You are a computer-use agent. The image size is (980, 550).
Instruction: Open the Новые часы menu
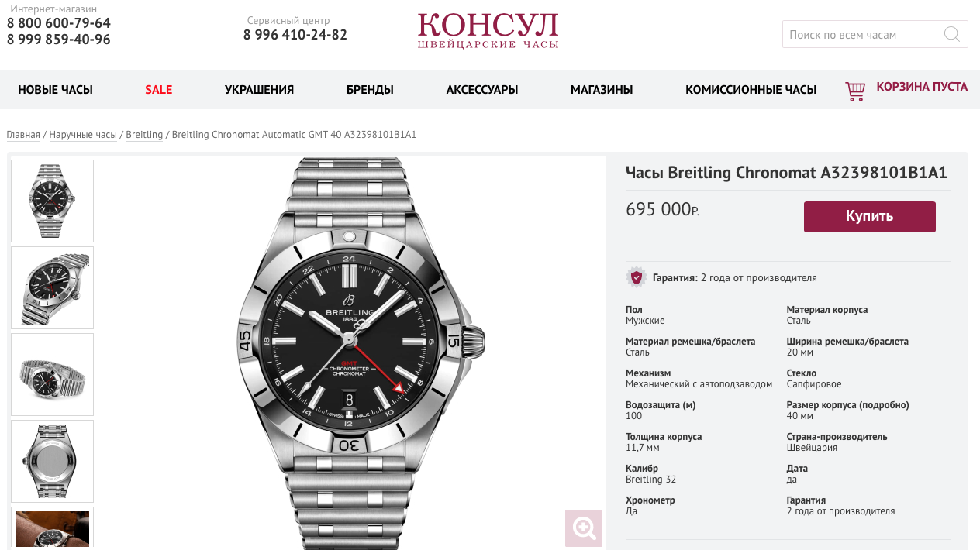(x=55, y=90)
